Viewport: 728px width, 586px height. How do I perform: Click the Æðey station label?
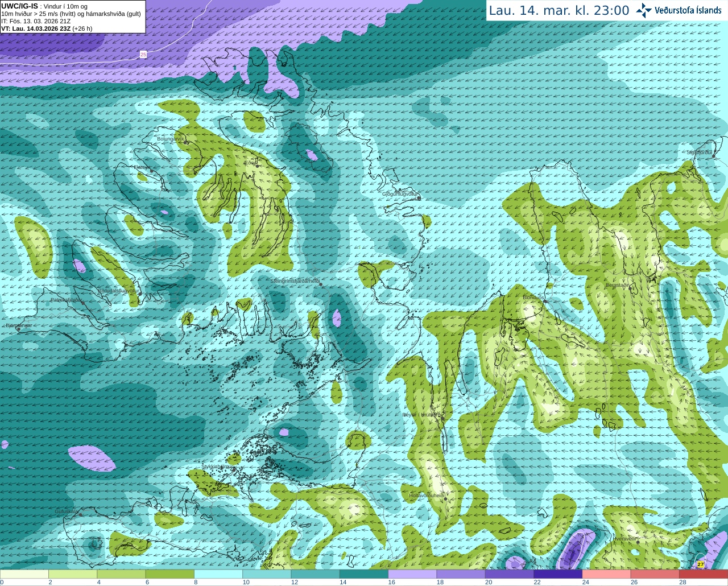pos(250,163)
